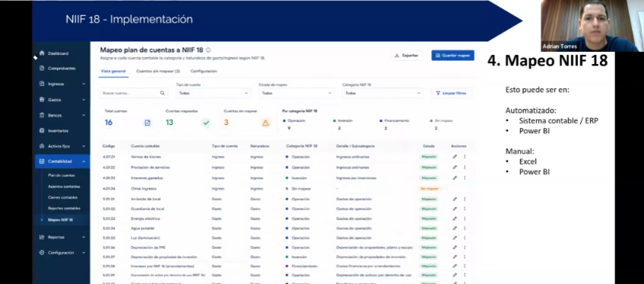The width and height of the screenshot is (644, 284).
Task: Edit mapping for Luz (iluminación) row
Action: coord(455,238)
